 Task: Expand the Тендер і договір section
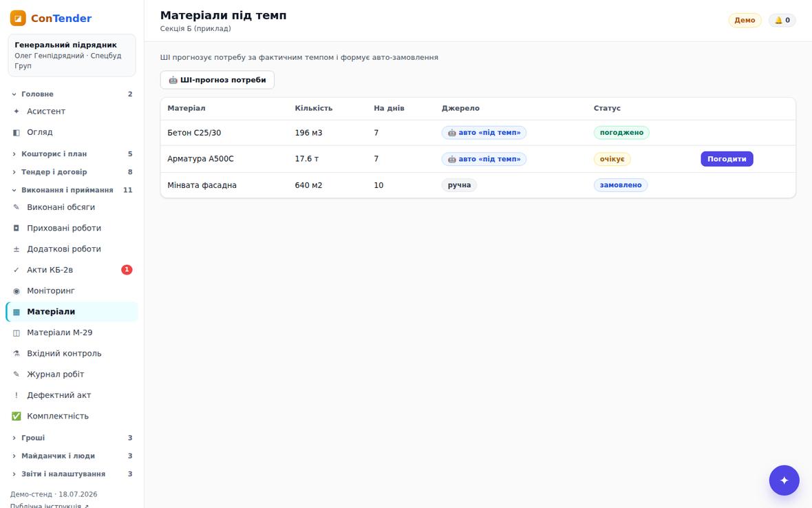coord(72,172)
